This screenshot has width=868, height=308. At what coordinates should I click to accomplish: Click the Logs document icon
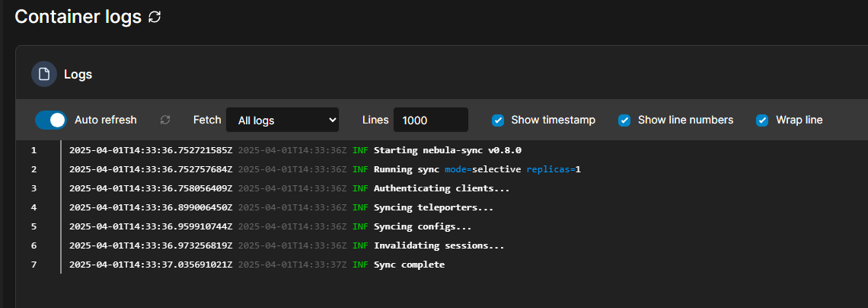point(44,74)
